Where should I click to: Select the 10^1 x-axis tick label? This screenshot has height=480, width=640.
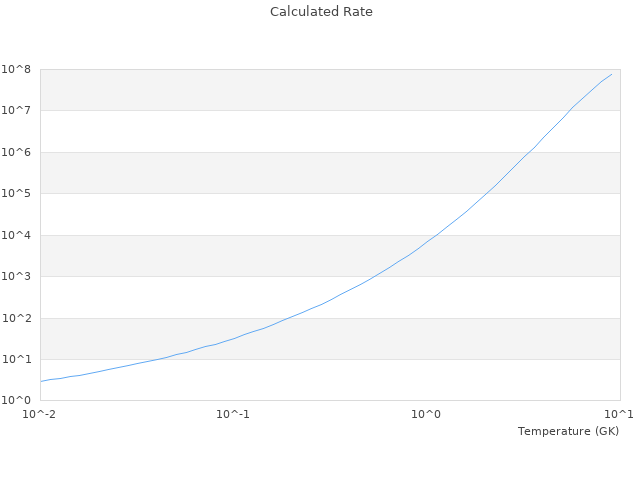tap(619, 414)
